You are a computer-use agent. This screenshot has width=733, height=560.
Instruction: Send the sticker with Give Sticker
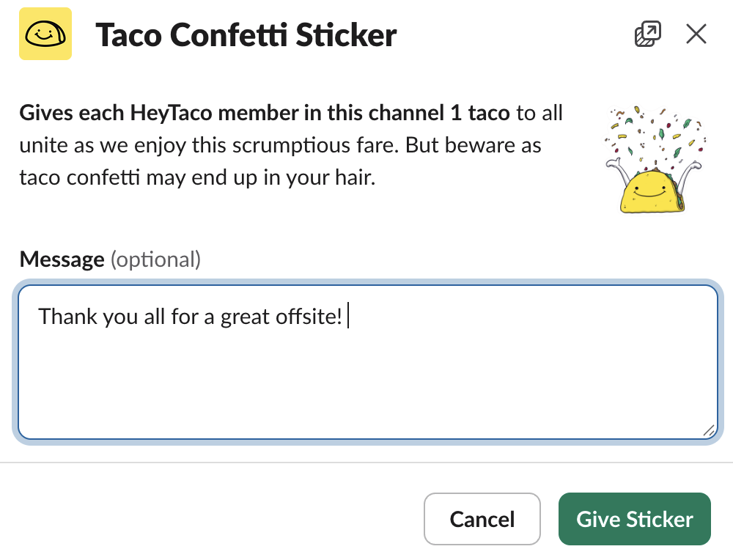coord(634,519)
